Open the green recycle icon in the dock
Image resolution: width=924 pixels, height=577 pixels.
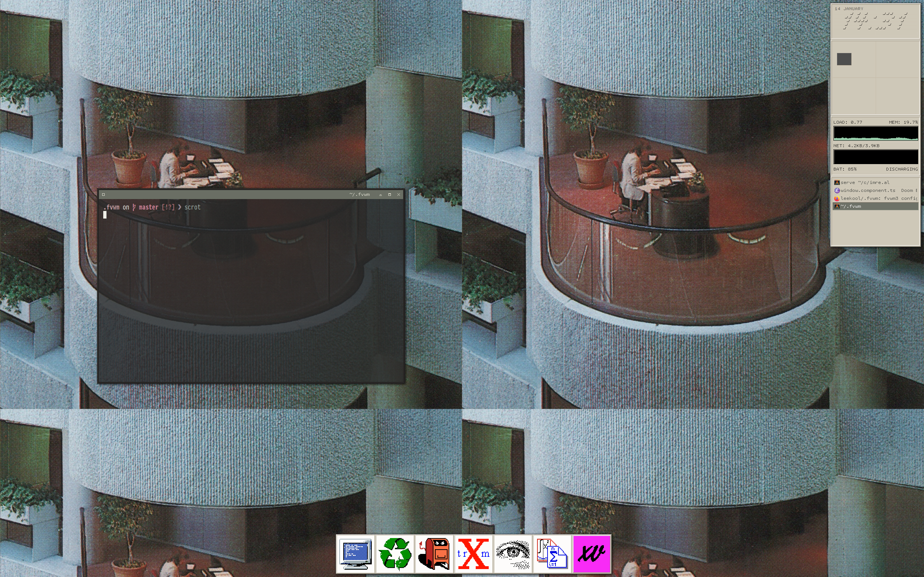395,554
